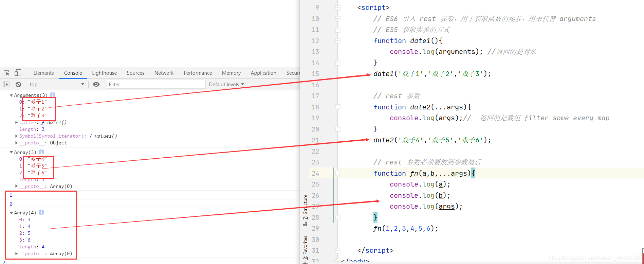Screen dimensions: 644x264
Task: Click line number 21 in the gutter
Action: tap(315, 140)
